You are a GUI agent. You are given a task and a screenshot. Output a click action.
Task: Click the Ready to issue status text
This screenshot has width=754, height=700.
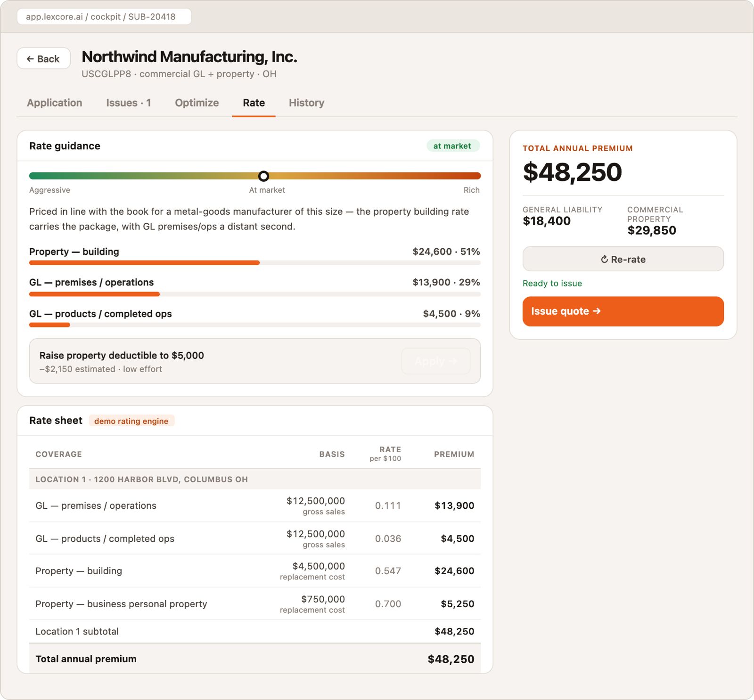(x=552, y=283)
